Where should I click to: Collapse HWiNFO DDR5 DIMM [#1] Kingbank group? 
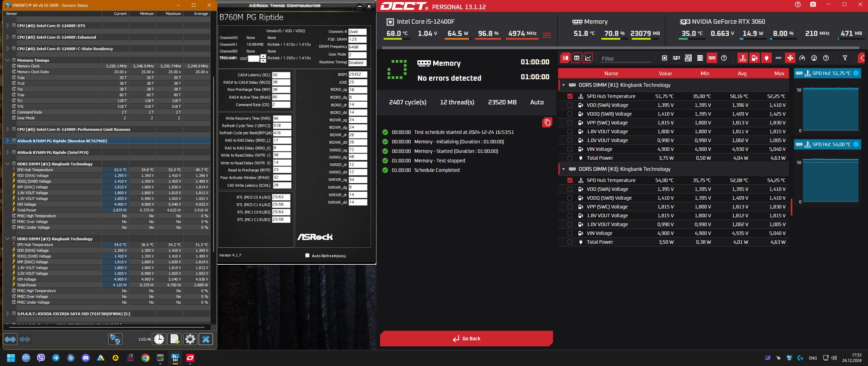click(7, 164)
